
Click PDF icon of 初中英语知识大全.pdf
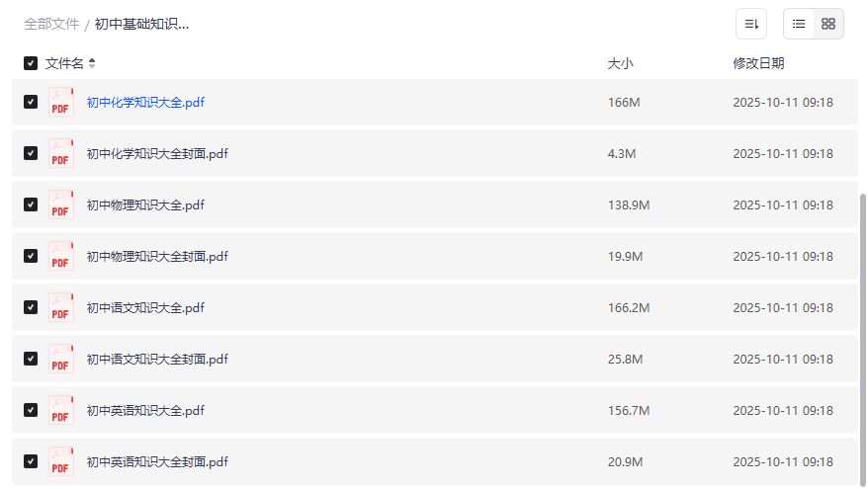point(61,410)
